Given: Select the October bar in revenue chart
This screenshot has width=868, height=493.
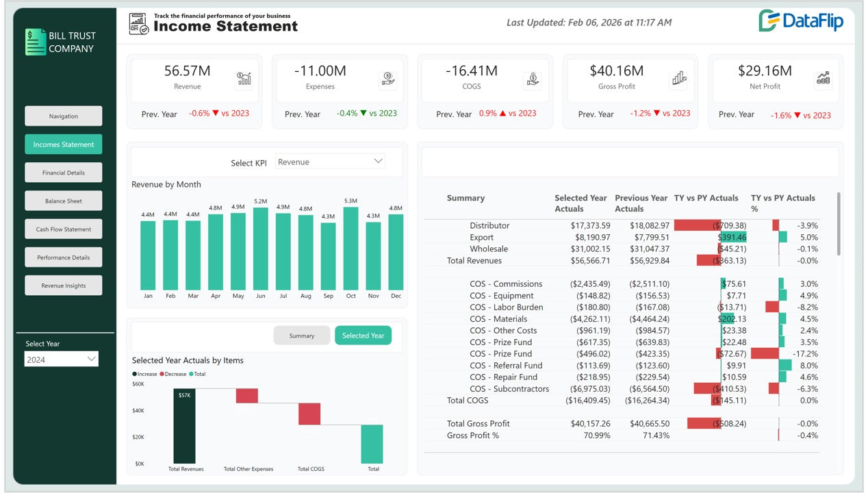Looking at the screenshot, I should (350, 249).
